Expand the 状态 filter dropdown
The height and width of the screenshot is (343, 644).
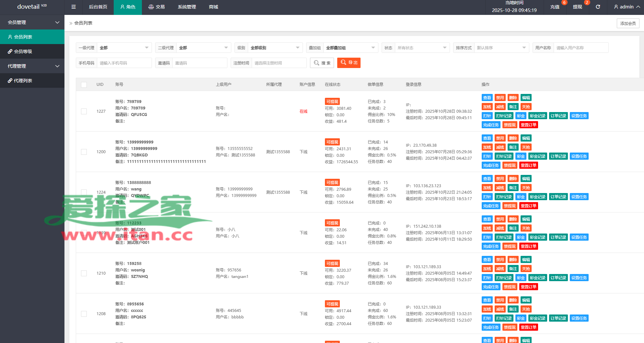pyautogui.click(x=421, y=48)
